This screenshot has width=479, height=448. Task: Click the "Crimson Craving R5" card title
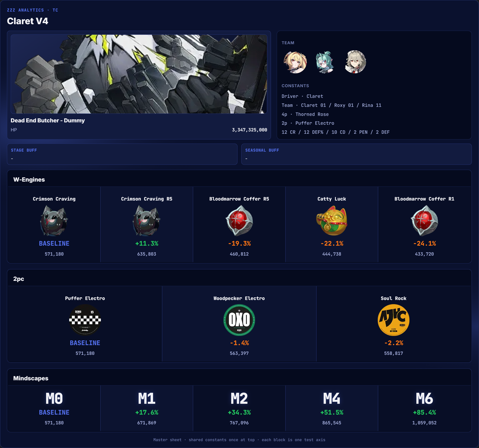coord(147,199)
